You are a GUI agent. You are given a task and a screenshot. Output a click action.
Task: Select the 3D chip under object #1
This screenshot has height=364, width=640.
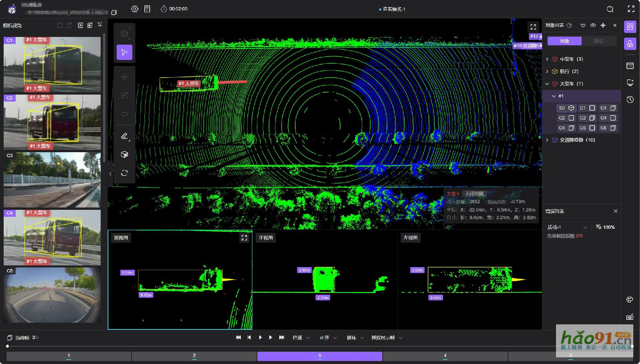[x=566, y=108]
